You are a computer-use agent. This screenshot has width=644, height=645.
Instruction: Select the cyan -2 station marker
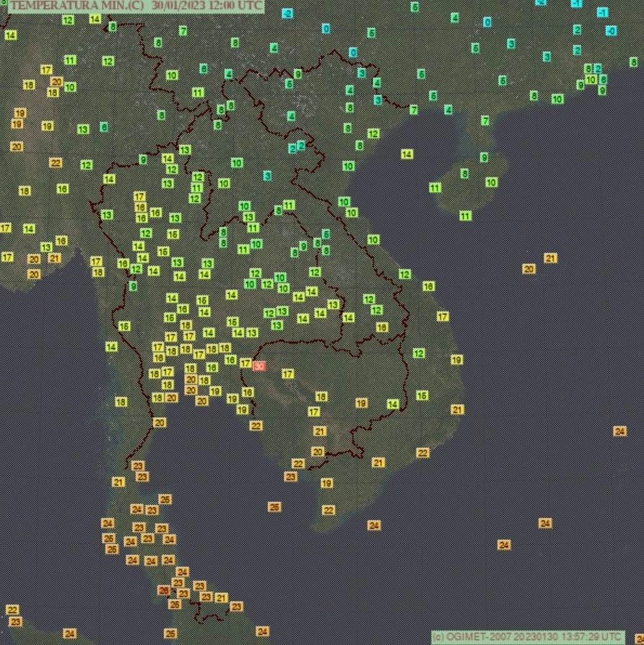pyautogui.click(x=287, y=13)
